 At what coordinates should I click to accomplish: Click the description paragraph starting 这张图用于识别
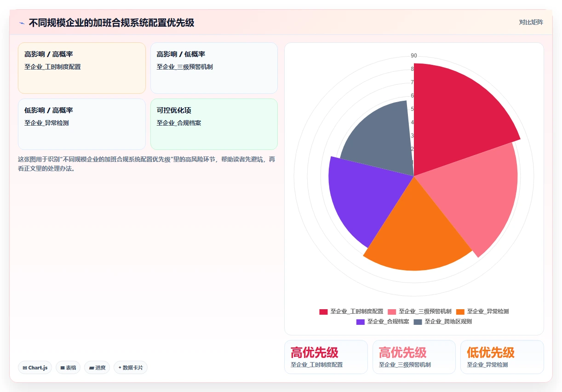(x=147, y=164)
